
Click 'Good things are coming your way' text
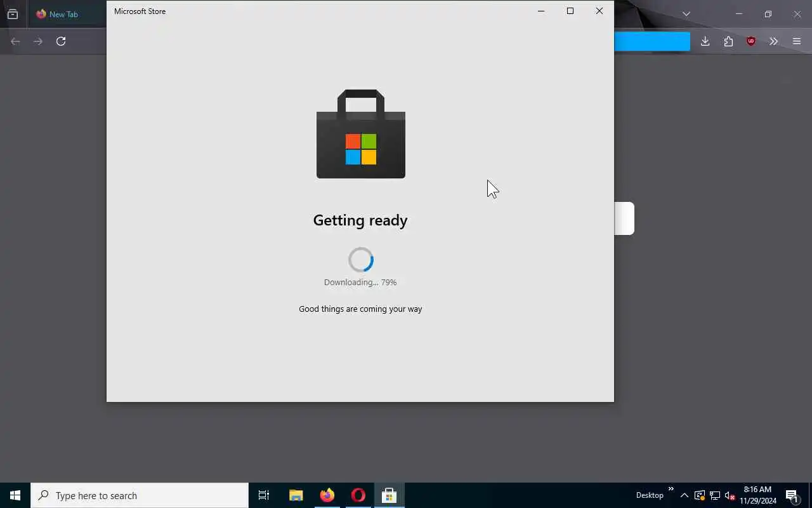click(x=360, y=309)
